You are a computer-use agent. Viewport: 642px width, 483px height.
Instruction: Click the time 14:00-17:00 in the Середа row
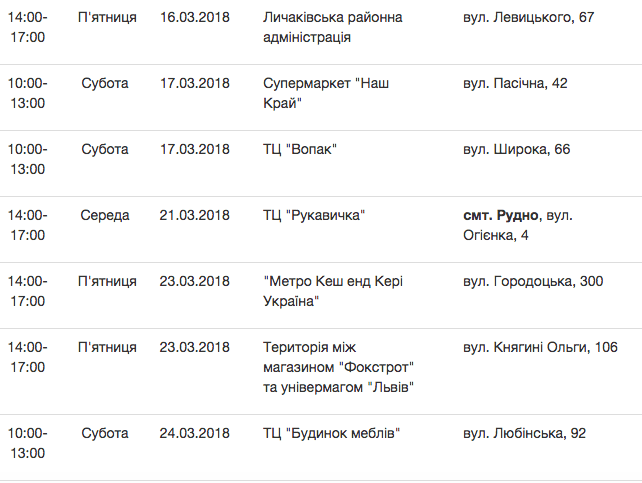click(28, 225)
